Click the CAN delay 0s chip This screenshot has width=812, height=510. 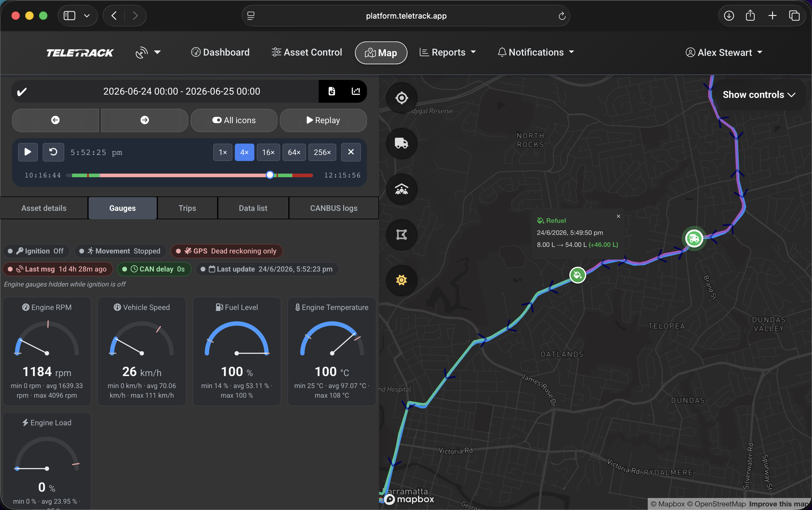pos(154,269)
